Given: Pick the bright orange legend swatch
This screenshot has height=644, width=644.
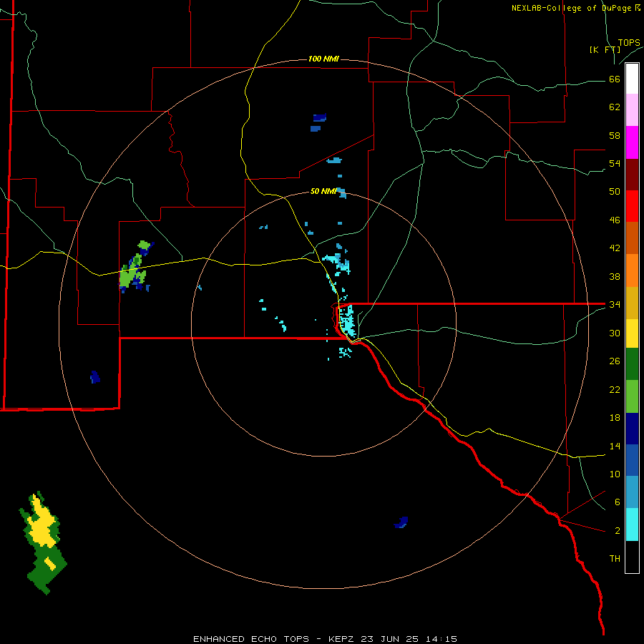Looking at the screenshot, I should pos(632,270).
